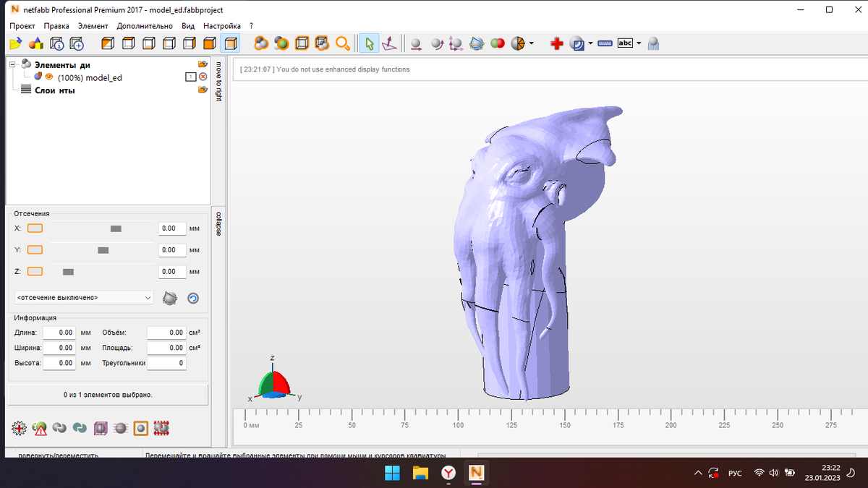
Task: Click the red warning triangle analysis icon
Action: [40, 428]
